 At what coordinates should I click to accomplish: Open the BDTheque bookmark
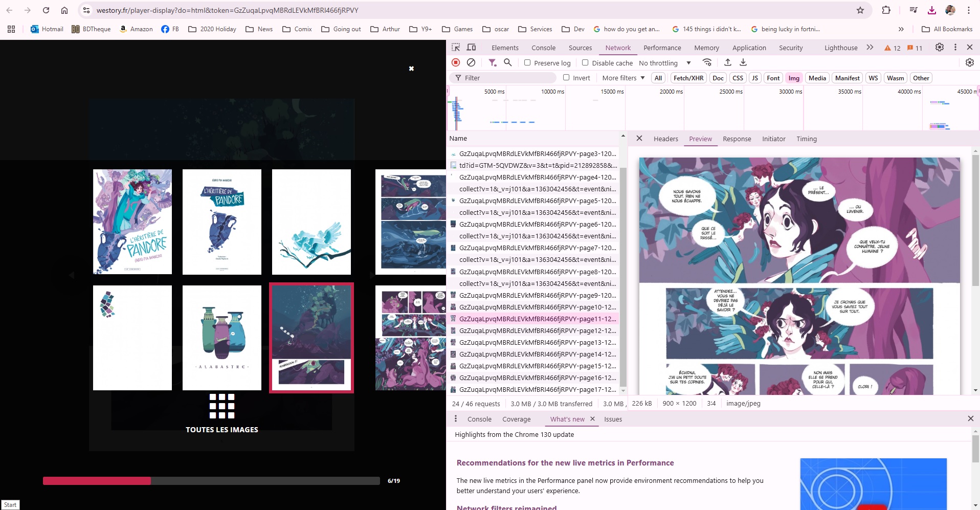click(x=91, y=29)
